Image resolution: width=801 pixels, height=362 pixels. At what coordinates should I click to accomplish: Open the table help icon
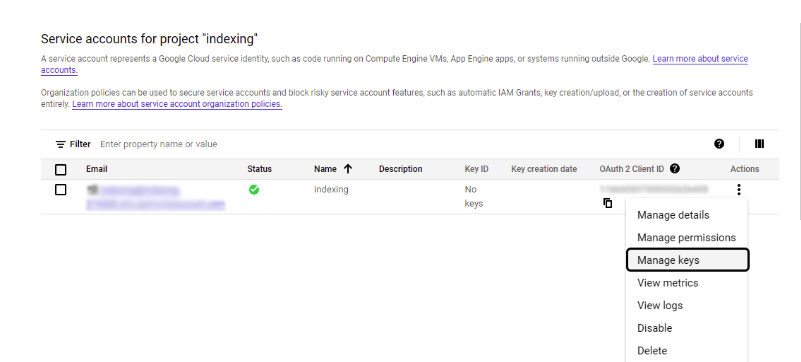(719, 144)
